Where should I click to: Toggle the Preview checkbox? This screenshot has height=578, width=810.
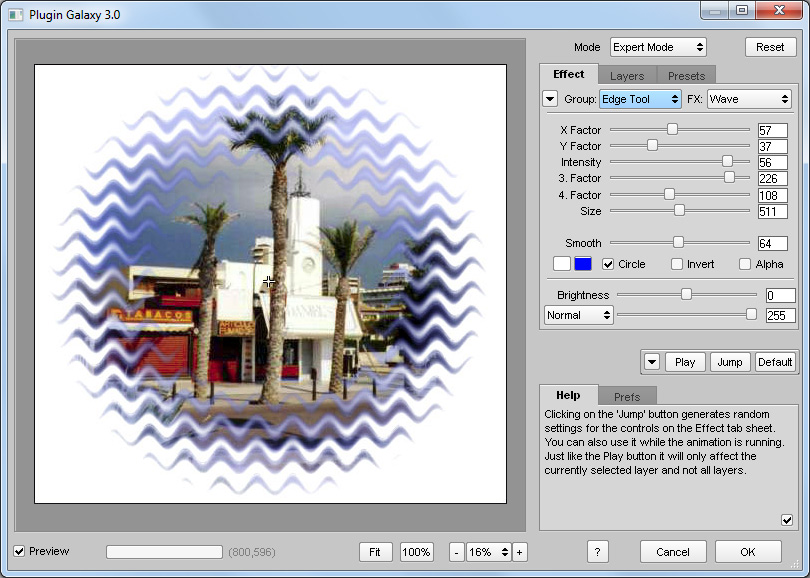point(20,551)
